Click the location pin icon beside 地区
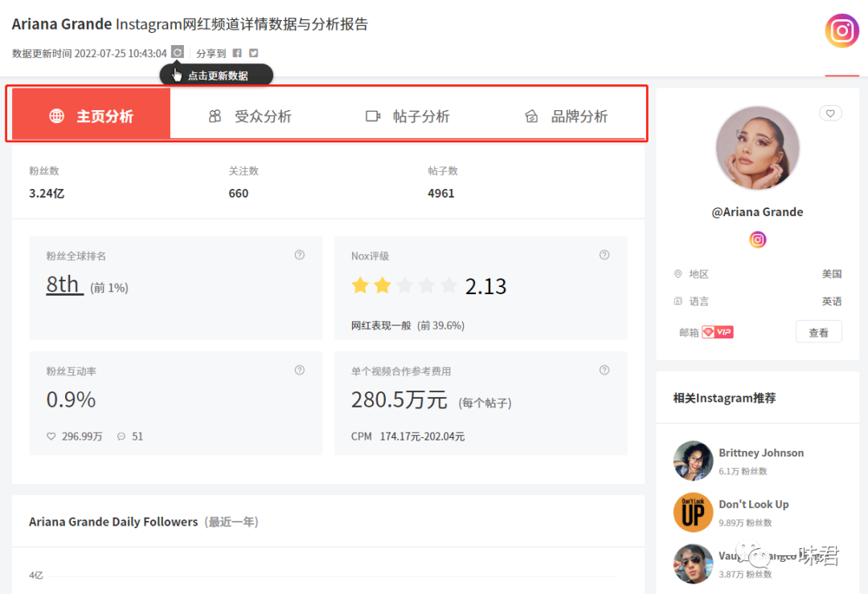Viewport: 868px width, 594px height. pyautogui.click(x=678, y=274)
